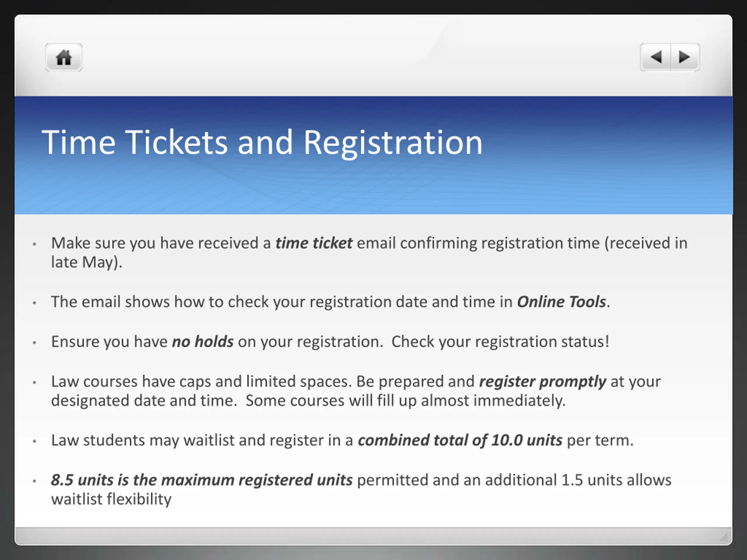Image resolution: width=747 pixels, height=560 pixels.
Task: Click the 'late May).' text line
Action: pos(87,262)
